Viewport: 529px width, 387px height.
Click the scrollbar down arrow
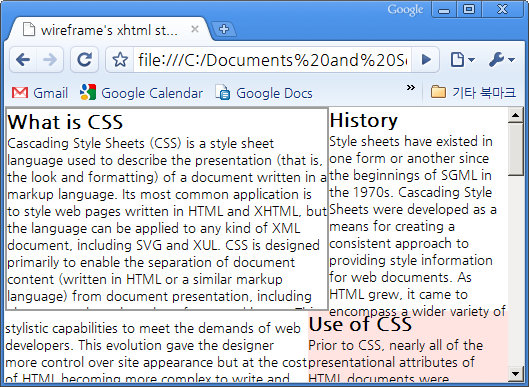(515, 374)
